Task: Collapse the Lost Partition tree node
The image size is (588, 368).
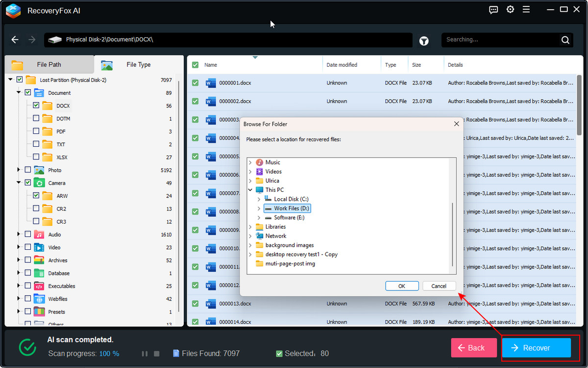Action: coord(11,79)
